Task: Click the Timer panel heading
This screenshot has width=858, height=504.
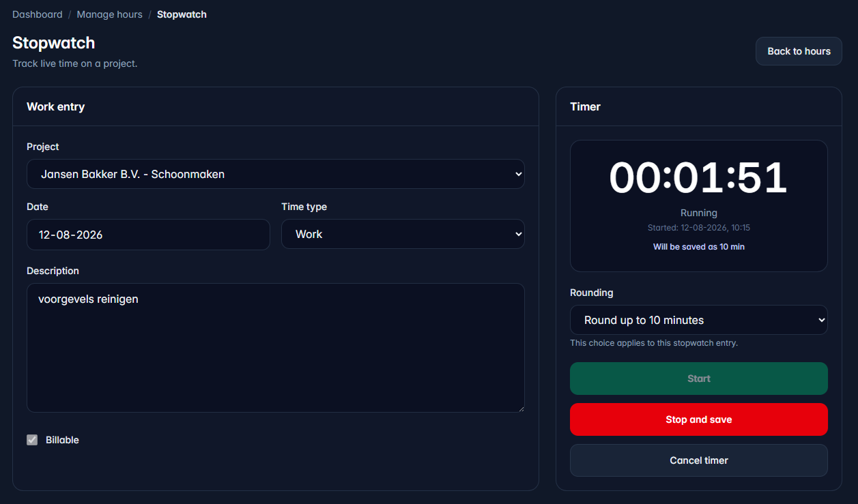Action: tap(585, 106)
